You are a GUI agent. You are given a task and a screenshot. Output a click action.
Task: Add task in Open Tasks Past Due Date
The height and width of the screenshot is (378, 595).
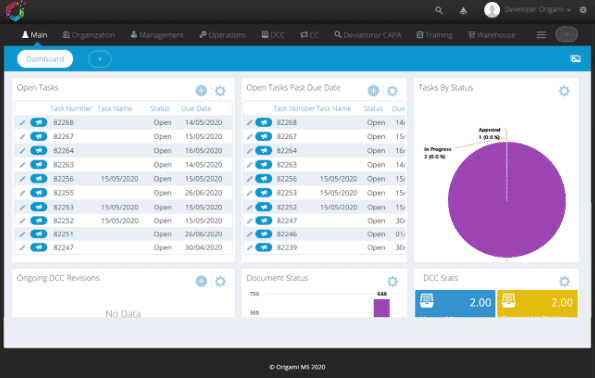(x=373, y=91)
